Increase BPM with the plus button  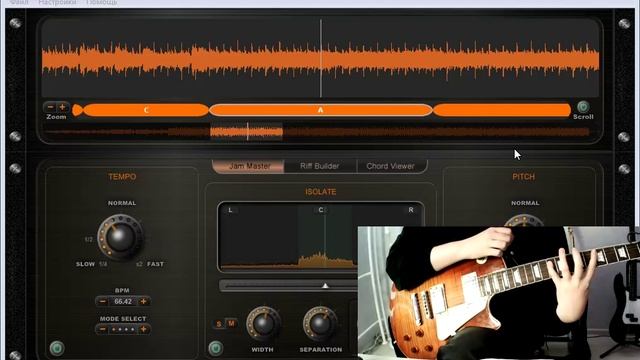click(x=143, y=302)
